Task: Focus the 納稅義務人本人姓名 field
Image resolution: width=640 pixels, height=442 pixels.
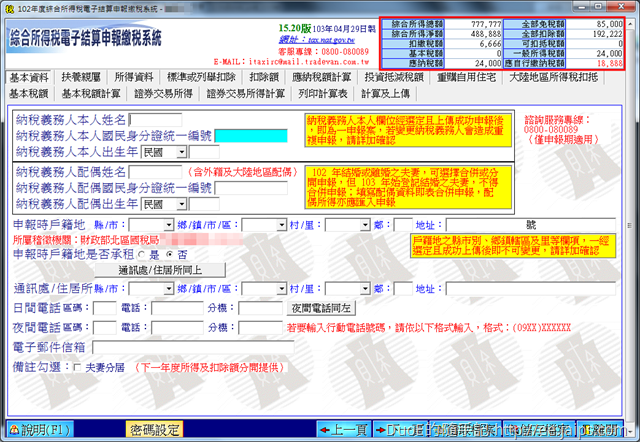Action: point(155,120)
